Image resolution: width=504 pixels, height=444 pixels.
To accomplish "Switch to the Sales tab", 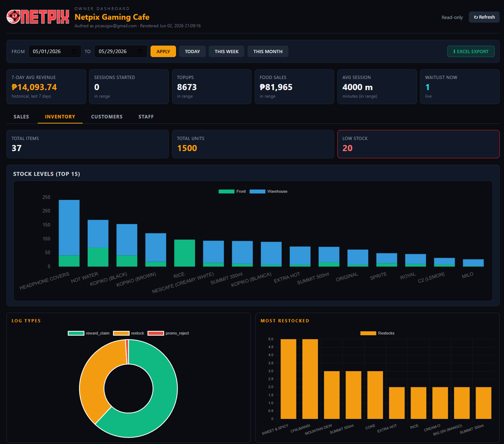I will pos(21,117).
